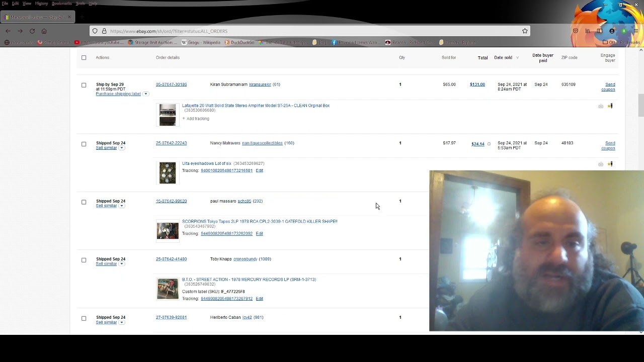Select the Nancy Malravers order checkbox
This screenshot has height=362, width=644.
click(84, 144)
